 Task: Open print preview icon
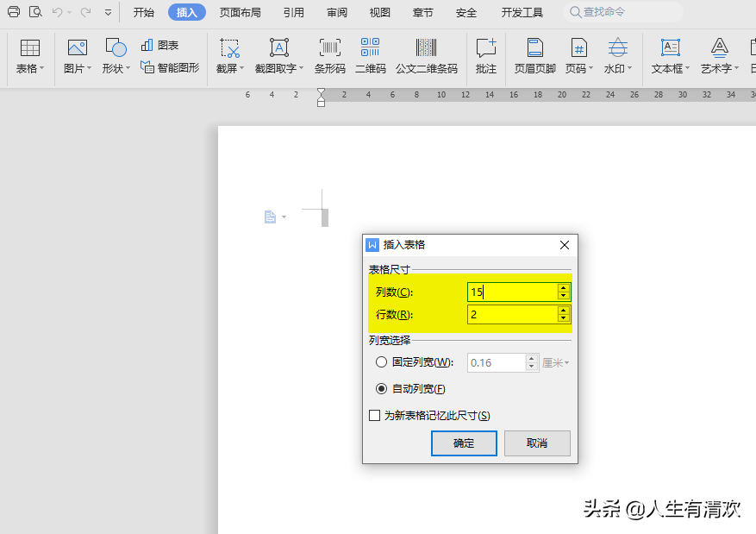click(35, 11)
